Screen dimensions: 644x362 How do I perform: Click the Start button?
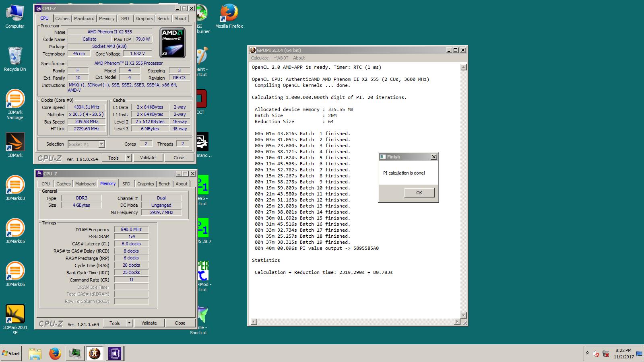click(x=11, y=354)
